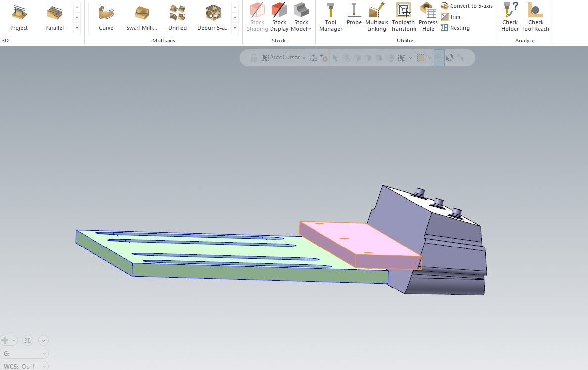The height and width of the screenshot is (370, 588).
Task: Open the Tool Manager
Action: pyautogui.click(x=330, y=18)
